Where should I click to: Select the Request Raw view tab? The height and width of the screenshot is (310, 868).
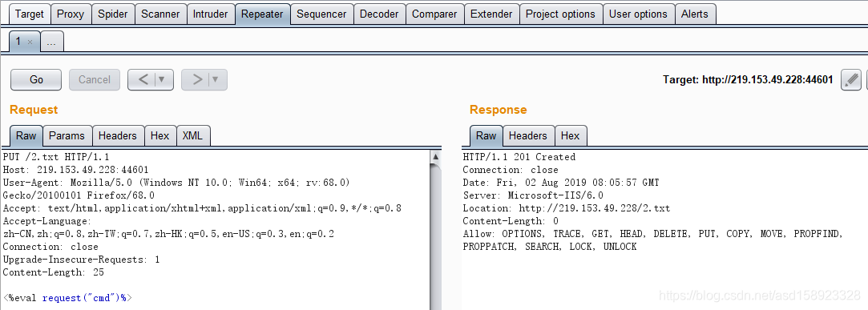[26, 135]
